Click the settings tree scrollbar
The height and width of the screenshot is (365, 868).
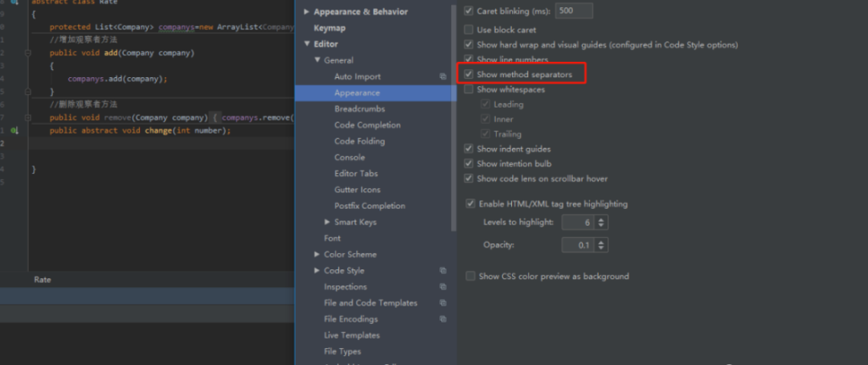tap(454, 117)
